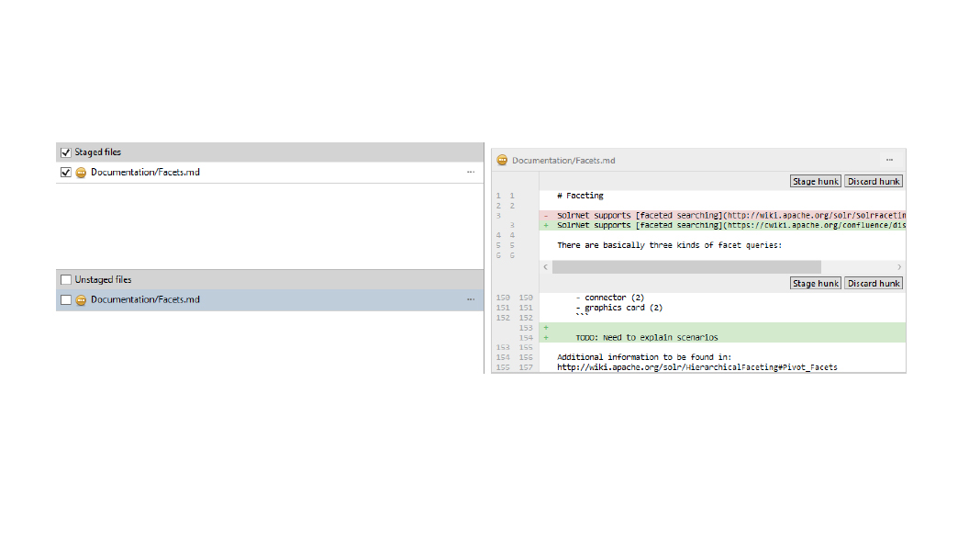Click the Documentation/Facets.md diff header title
Screen dimensions: 980x551
563,161
